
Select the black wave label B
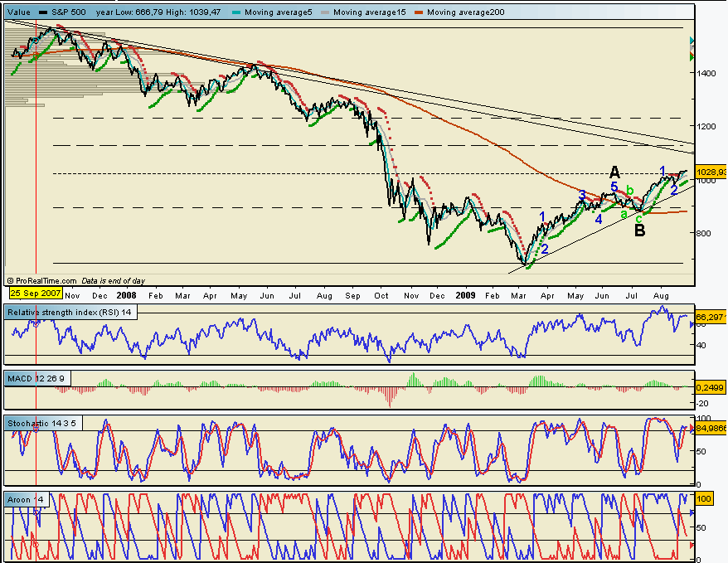point(640,231)
